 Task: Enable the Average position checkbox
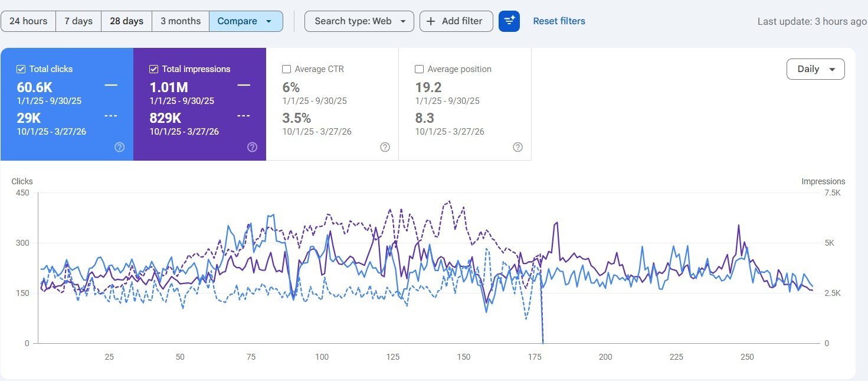tap(420, 69)
